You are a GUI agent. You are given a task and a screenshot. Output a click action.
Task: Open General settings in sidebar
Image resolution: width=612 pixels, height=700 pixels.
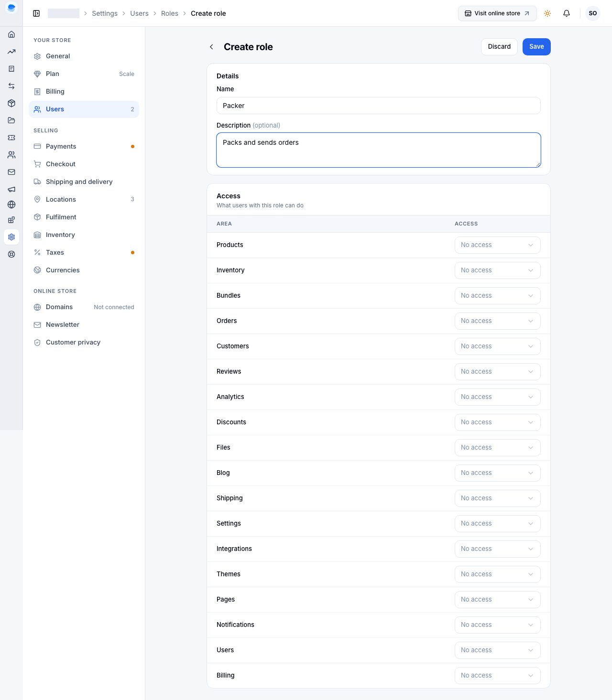tap(84, 56)
